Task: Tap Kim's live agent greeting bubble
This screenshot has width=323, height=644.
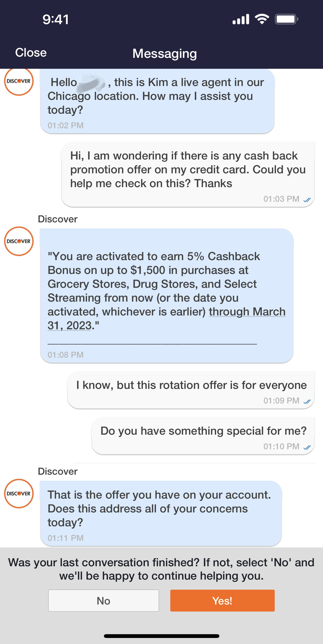Action: tap(157, 101)
